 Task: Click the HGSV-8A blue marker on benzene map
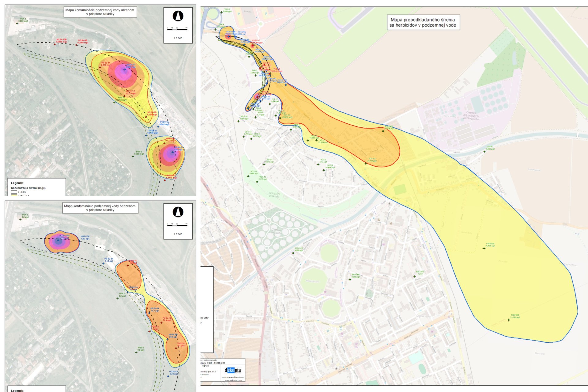point(104,263)
